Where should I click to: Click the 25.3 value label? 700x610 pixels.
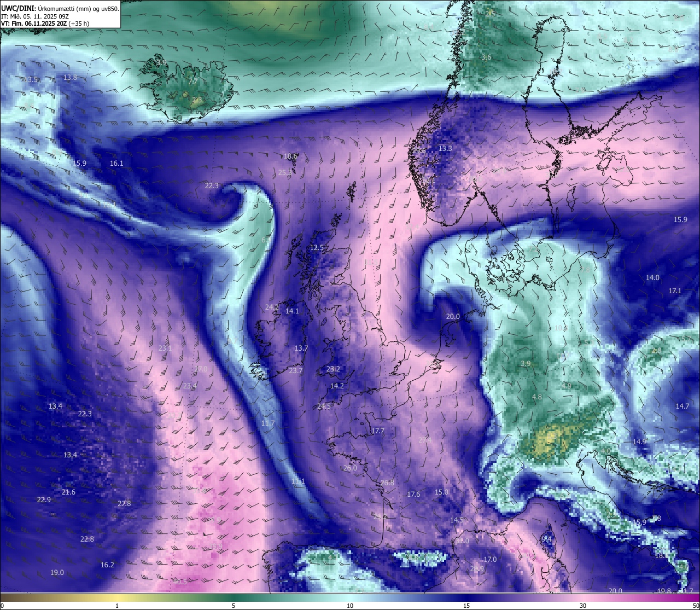click(x=285, y=172)
